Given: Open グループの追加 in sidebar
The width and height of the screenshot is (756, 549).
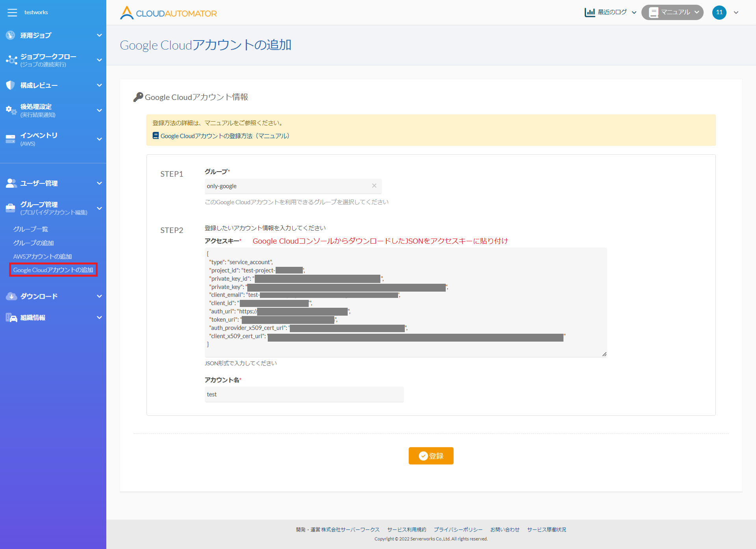Looking at the screenshot, I should tap(33, 243).
